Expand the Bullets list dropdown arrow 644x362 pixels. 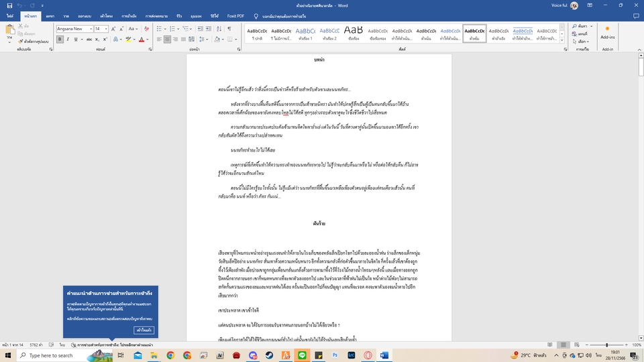165,29
